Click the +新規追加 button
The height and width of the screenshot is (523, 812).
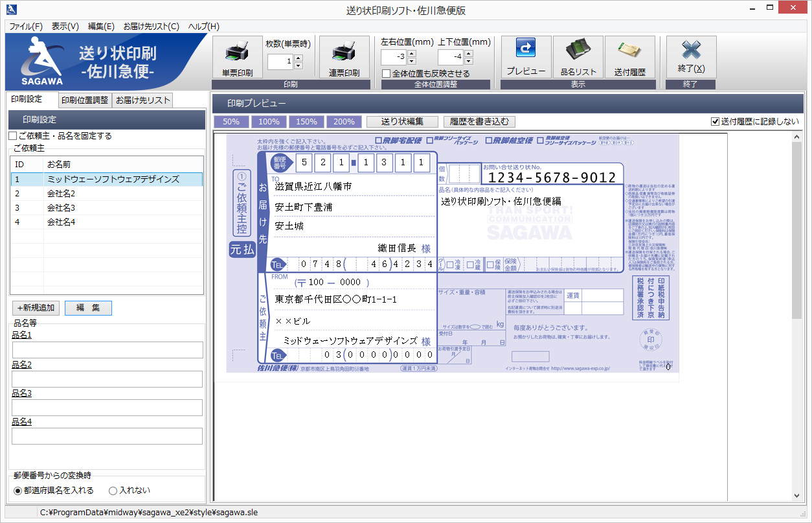(x=36, y=308)
